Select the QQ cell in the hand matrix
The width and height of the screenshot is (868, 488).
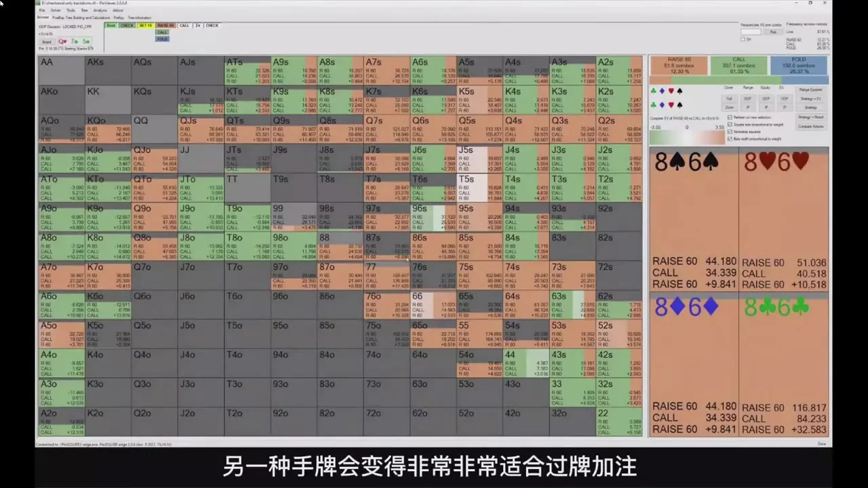tap(154, 129)
